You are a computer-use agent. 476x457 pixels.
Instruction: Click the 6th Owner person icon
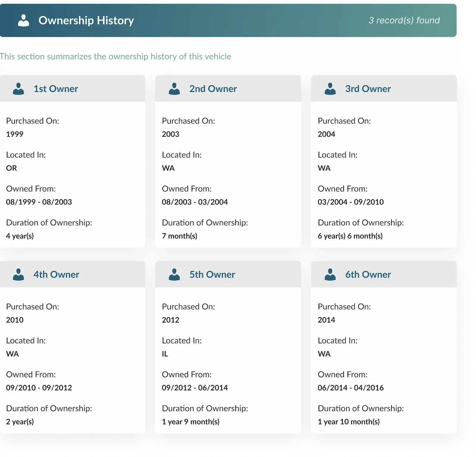pyautogui.click(x=330, y=274)
